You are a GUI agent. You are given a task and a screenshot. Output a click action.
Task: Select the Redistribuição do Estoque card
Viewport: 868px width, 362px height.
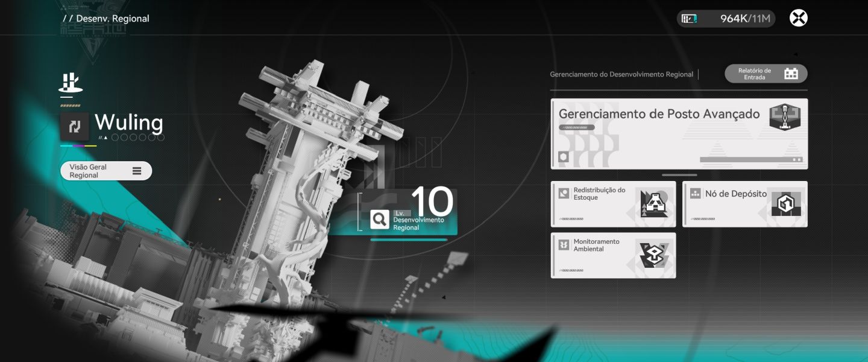tap(614, 204)
